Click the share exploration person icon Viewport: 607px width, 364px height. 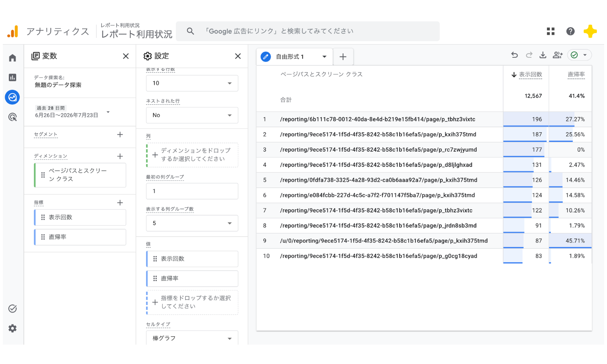[x=558, y=55]
